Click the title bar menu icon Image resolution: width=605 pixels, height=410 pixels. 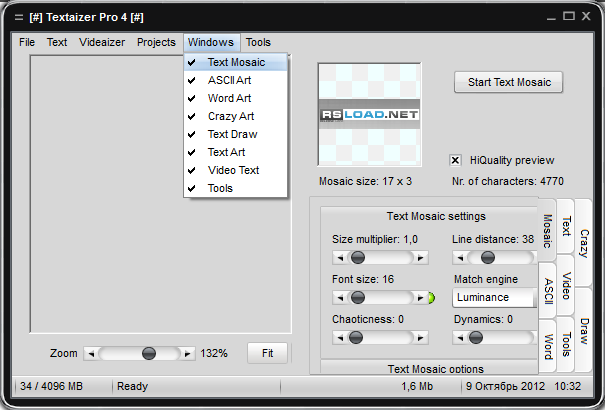(x=19, y=17)
